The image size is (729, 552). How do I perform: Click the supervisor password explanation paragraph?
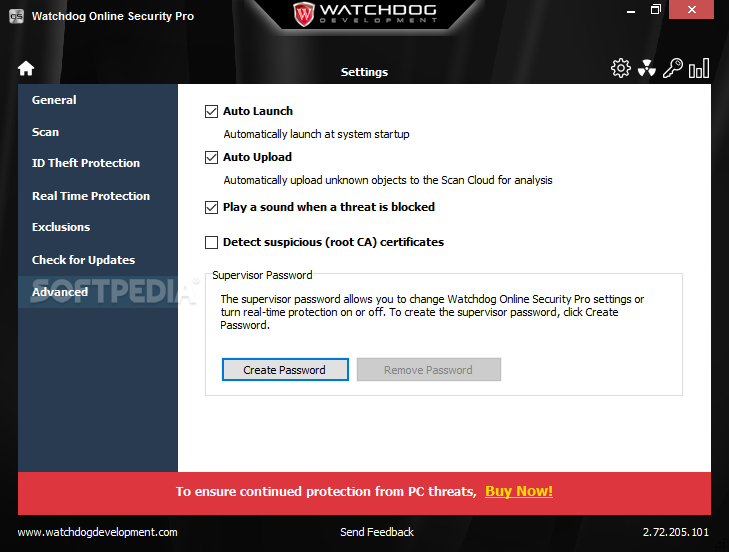[x=432, y=312]
